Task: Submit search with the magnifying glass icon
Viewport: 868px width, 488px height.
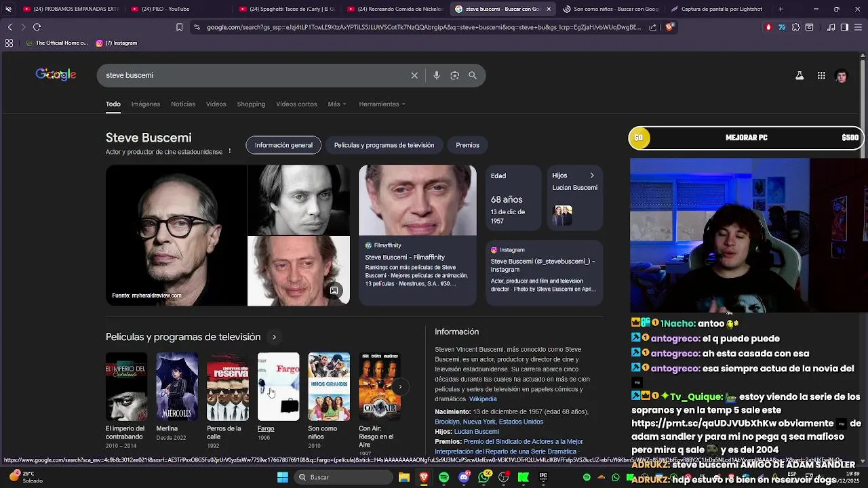Action: pos(473,75)
